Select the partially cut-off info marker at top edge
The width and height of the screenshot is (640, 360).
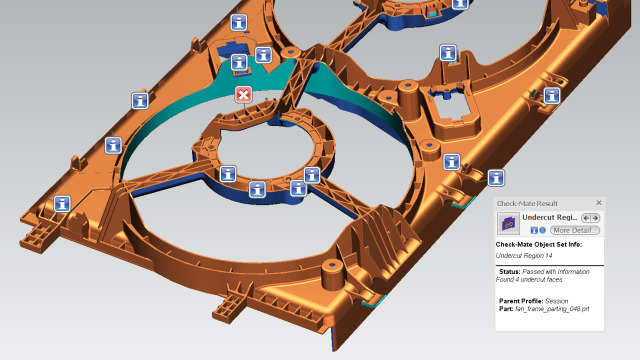coord(460,4)
